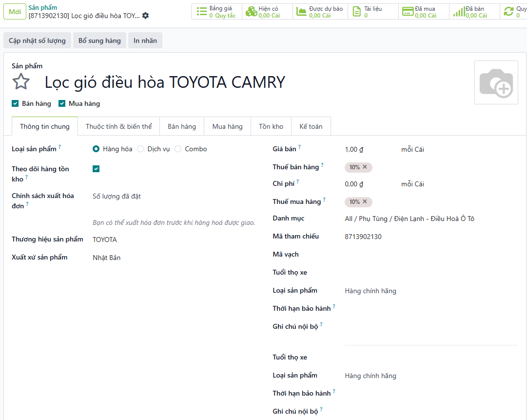Select the Dịch vụ product type
The width and height of the screenshot is (527, 420).
[140, 149]
